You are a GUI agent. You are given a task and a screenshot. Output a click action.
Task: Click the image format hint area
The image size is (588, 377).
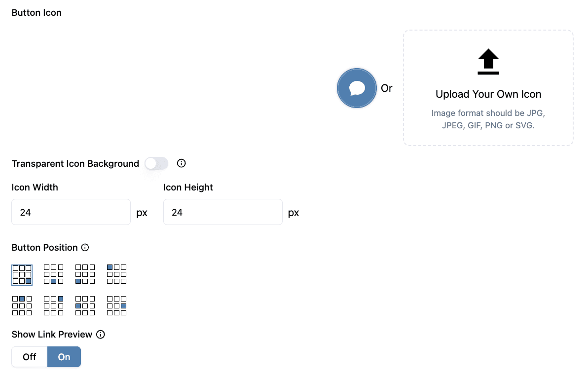[488, 119]
